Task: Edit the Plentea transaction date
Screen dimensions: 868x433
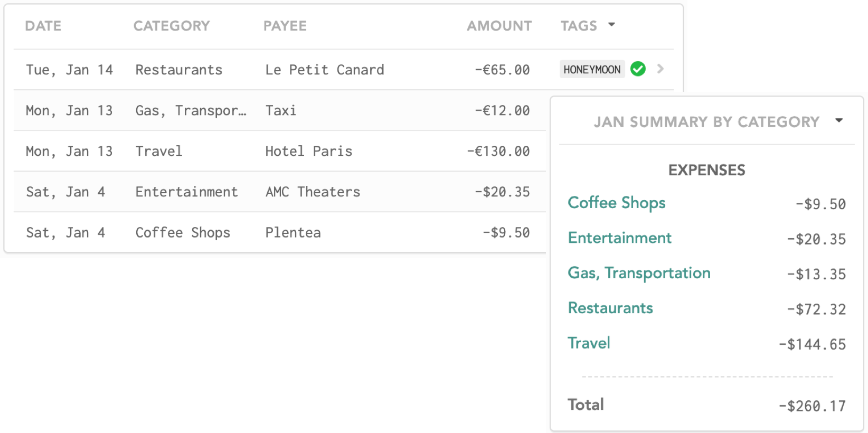Action: tap(65, 232)
